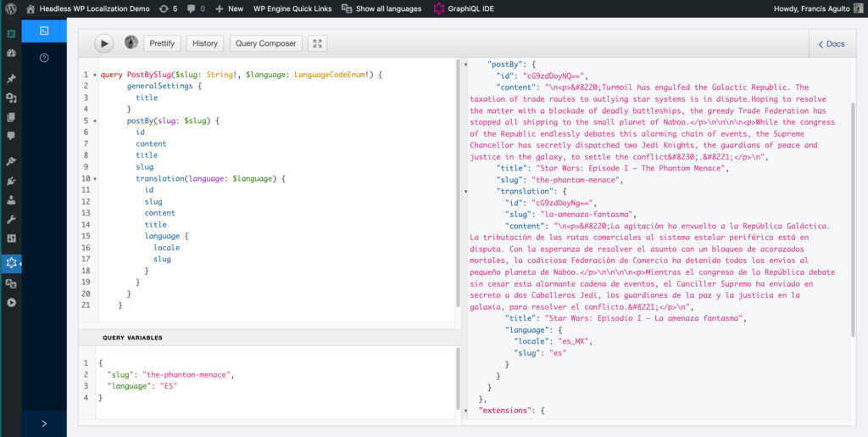868x437 pixels.
Task: Click the Prettify button
Action: pos(163,43)
